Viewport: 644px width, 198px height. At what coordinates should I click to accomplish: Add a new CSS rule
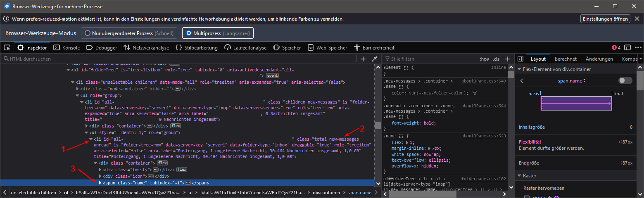click(508, 59)
